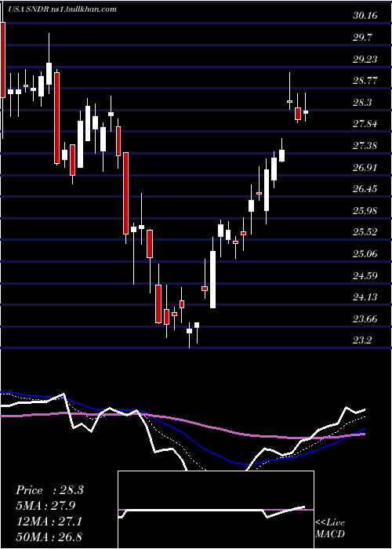Click the '<<Live MACD' label

[x=330, y=529]
